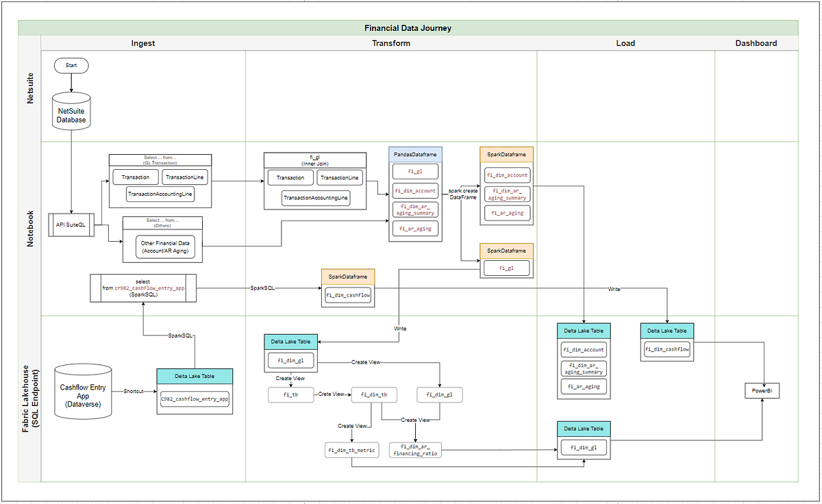The width and height of the screenshot is (822, 504).
Task: Select the Dashboard column header
Action: (756, 42)
